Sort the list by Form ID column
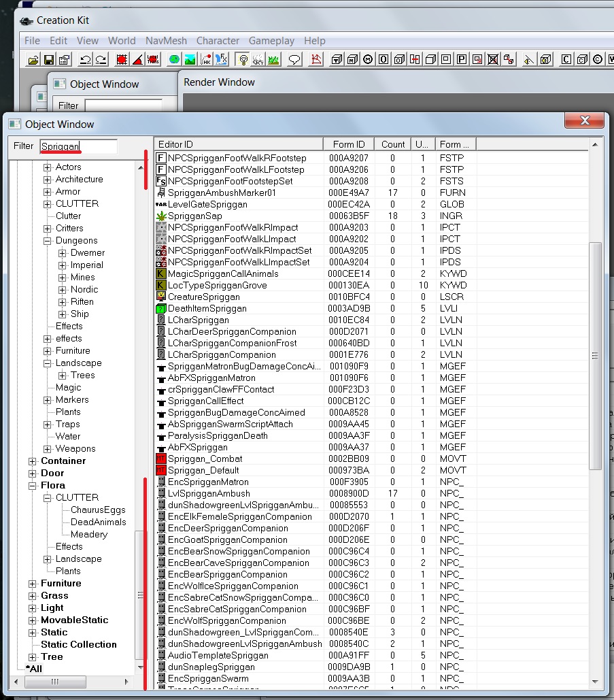614x700 pixels. pyautogui.click(x=349, y=144)
